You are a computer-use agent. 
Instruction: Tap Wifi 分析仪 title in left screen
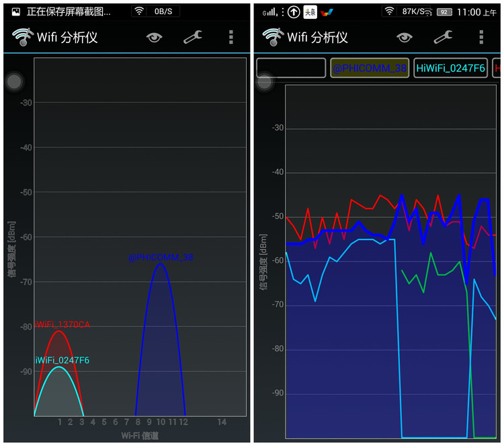[x=67, y=37]
